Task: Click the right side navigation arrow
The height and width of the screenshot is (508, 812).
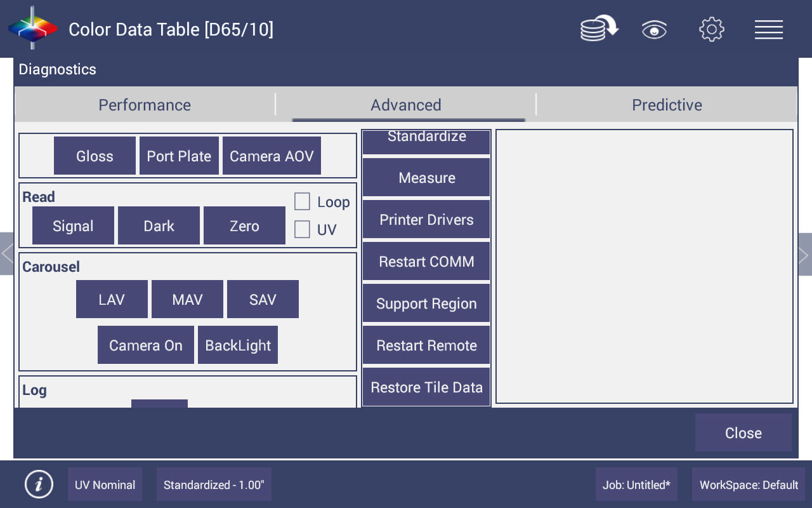Action: pos(804,254)
